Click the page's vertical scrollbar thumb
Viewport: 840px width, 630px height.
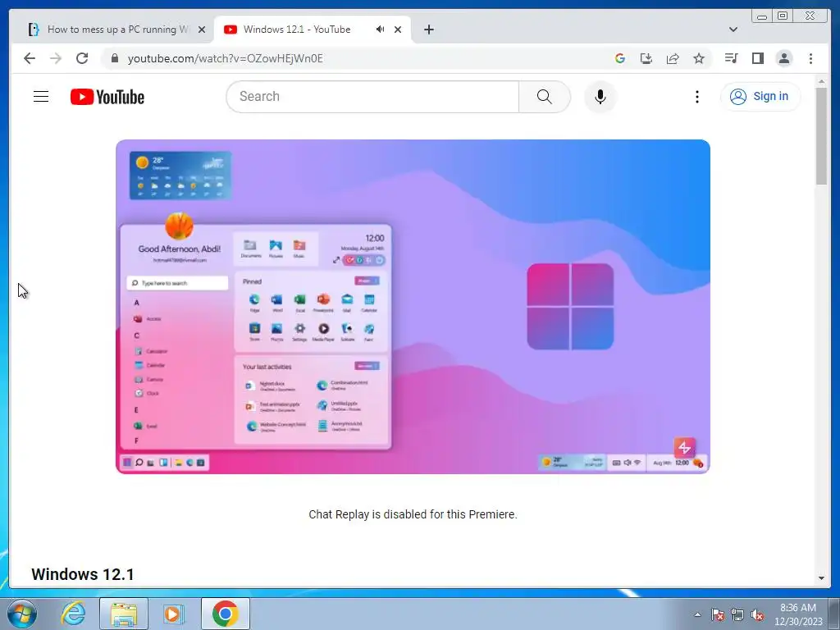pos(821,136)
